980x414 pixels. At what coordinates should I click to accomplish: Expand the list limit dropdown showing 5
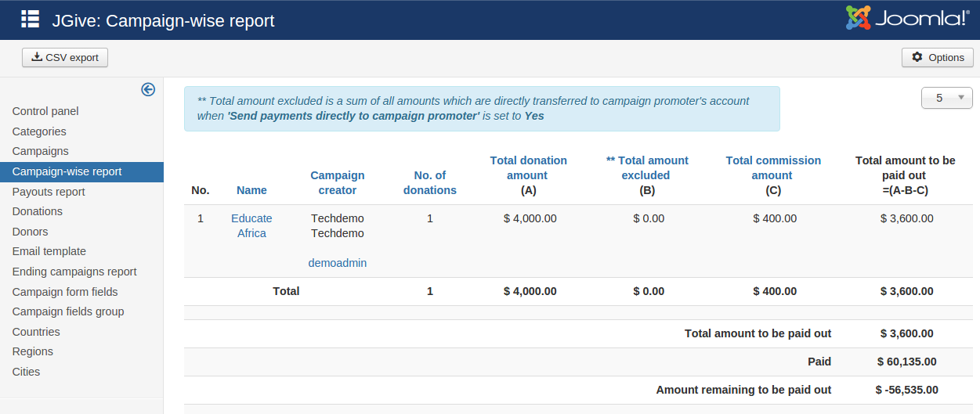(x=947, y=98)
